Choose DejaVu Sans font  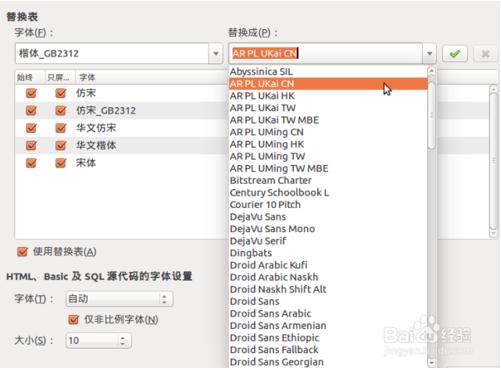[x=328, y=217]
